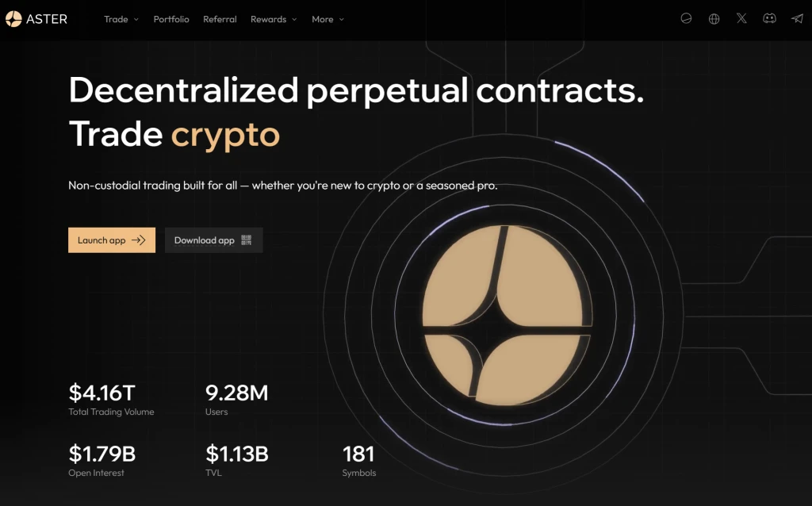This screenshot has height=506, width=812.
Task: Open the Telegram channel icon
Action: point(797,18)
